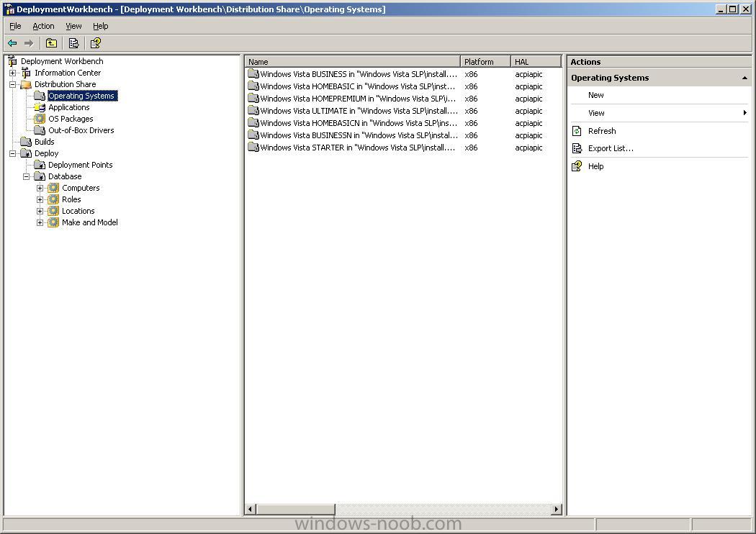Click the Export List toolbar icon
This screenshot has width=756, height=534.
73,43
